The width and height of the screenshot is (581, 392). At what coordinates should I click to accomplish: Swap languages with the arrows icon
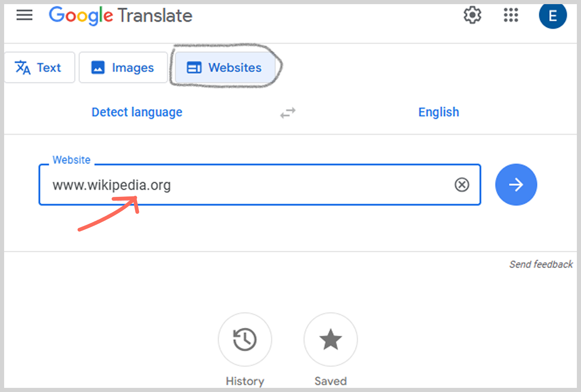tap(288, 112)
